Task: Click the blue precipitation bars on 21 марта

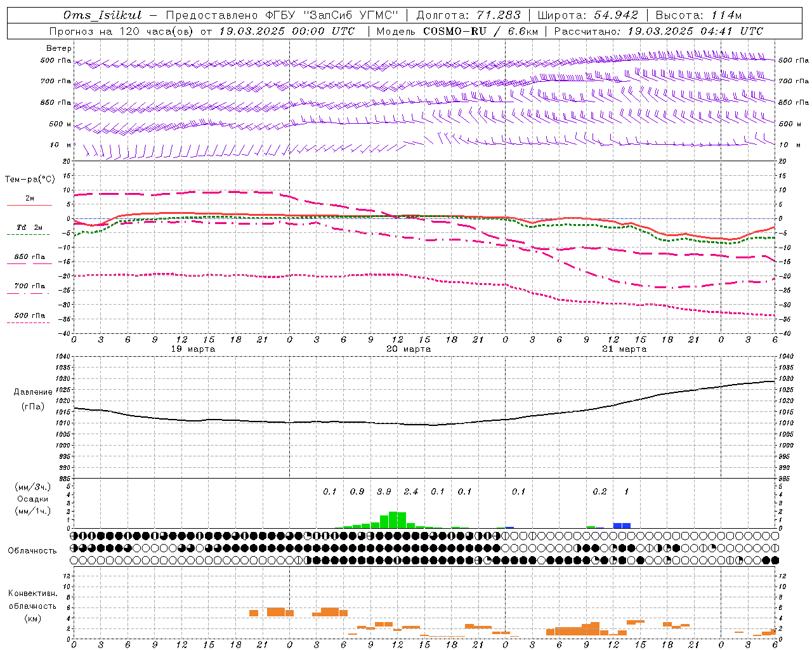Action: 622,526
